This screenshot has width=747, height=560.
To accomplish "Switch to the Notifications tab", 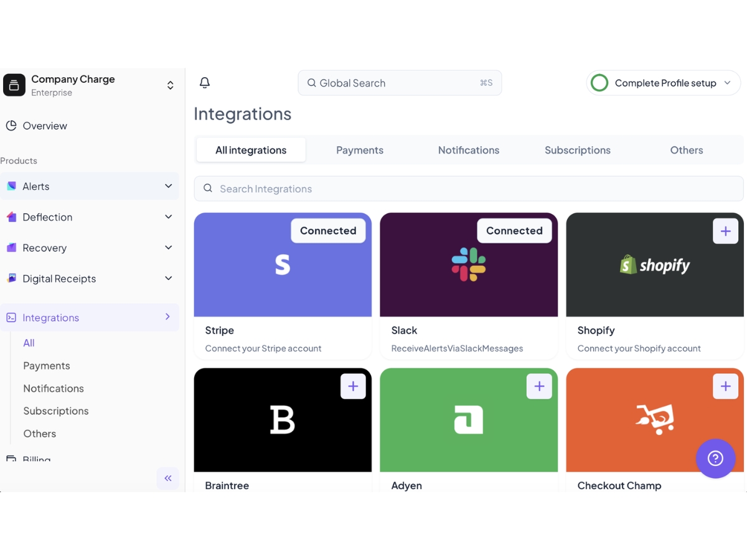I will pyautogui.click(x=469, y=150).
